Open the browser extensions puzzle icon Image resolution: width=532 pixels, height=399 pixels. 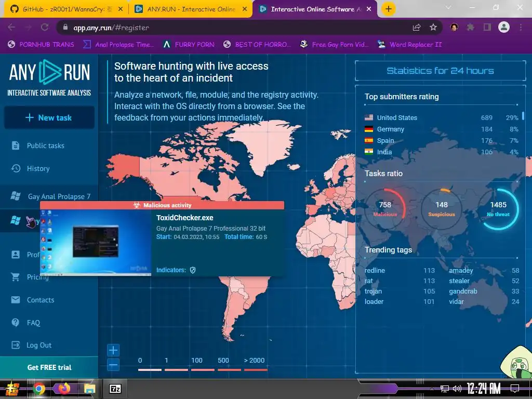pos(471,27)
